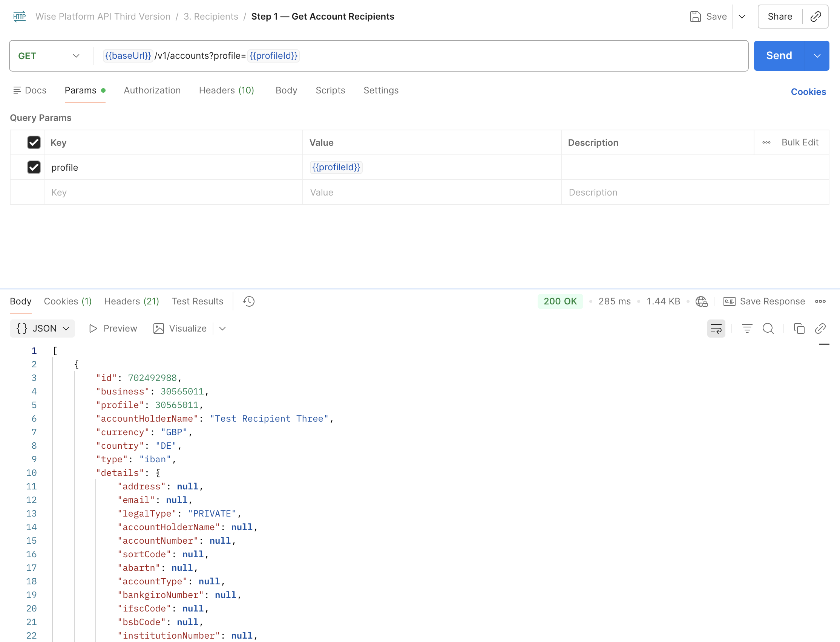840x642 pixels.
Task: Open Test Results tab
Action: pos(197,301)
